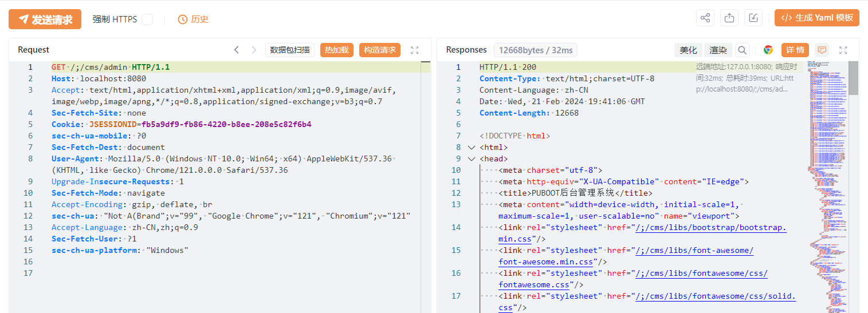Click the share icon in top toolbar
The image size is (868, 313).
pos(705,18)
